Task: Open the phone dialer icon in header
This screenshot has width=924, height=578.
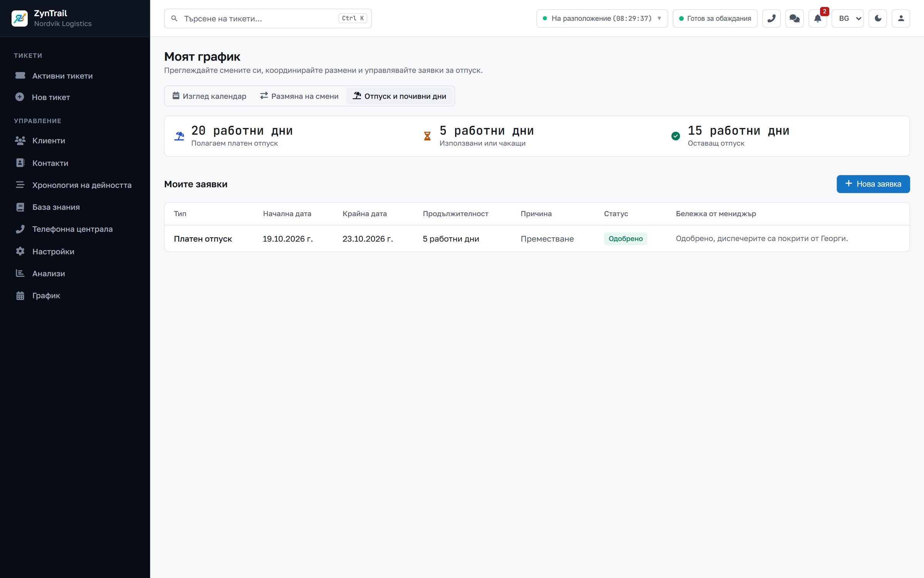Action: pos(771,18)
